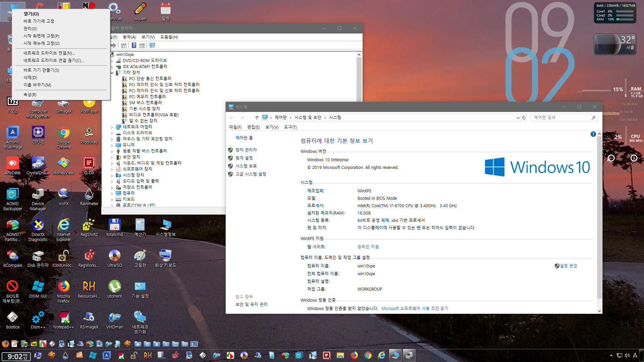Click the 온라인 지원 website link
This screenshot has width=644, height=362.
coord(368,247)
